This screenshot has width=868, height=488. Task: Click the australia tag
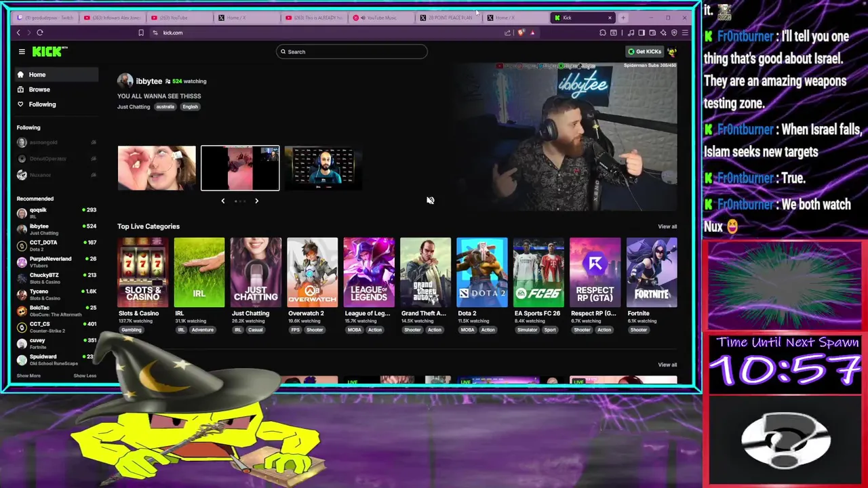[x=165, y=106]
